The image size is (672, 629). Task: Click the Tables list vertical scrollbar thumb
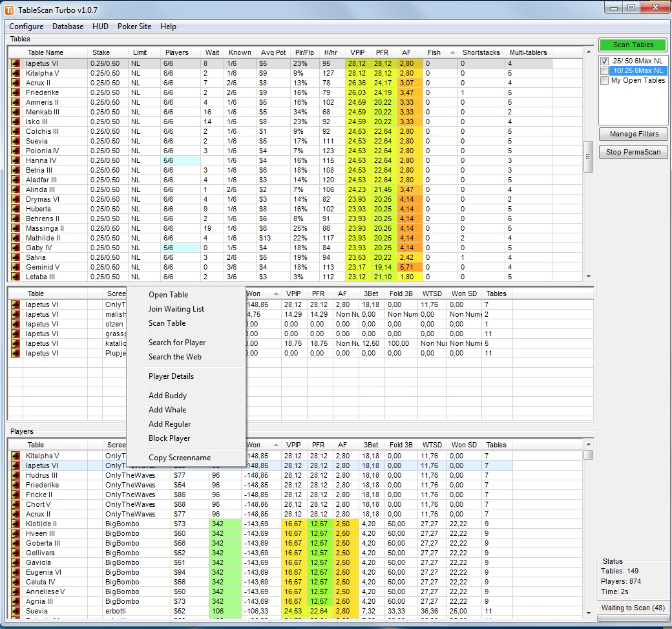tap(589, 156)
